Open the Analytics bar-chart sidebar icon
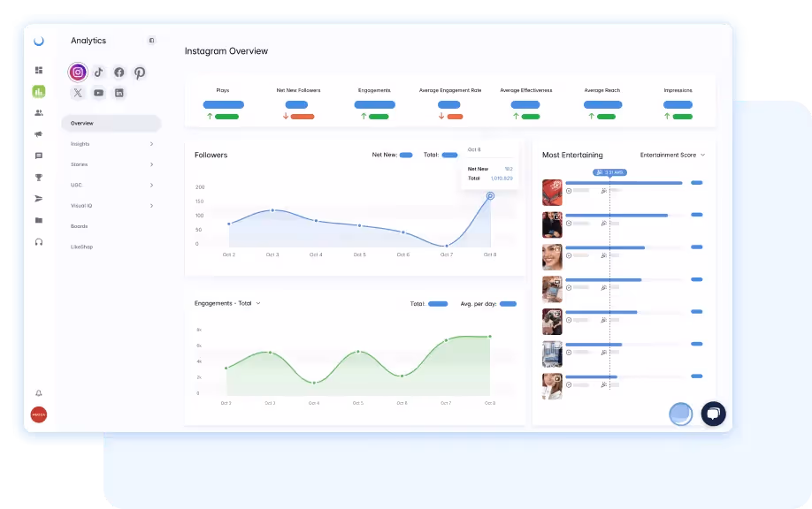 tap(38, 91)
